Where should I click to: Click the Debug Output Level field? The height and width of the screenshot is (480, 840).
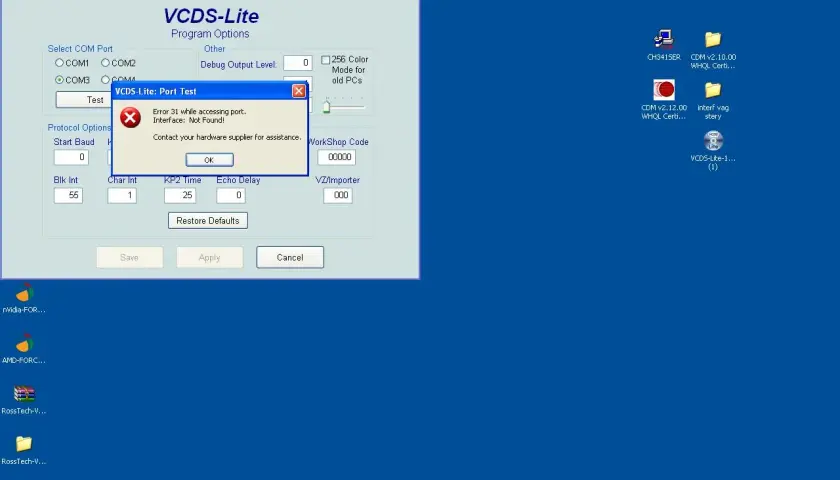[x=298, y=63]
